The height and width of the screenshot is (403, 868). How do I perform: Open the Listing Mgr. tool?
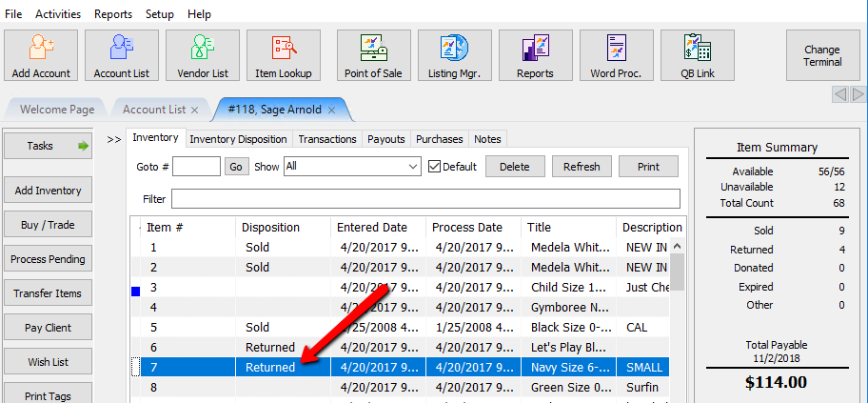point(455,55)
